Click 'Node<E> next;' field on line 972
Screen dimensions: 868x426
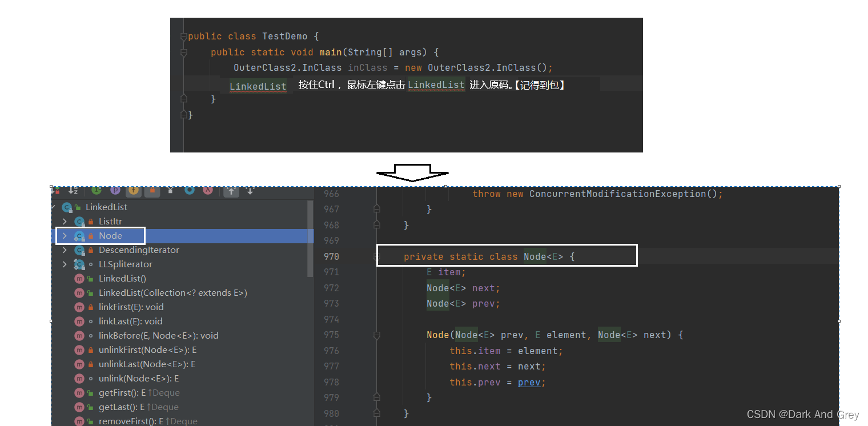463,288
